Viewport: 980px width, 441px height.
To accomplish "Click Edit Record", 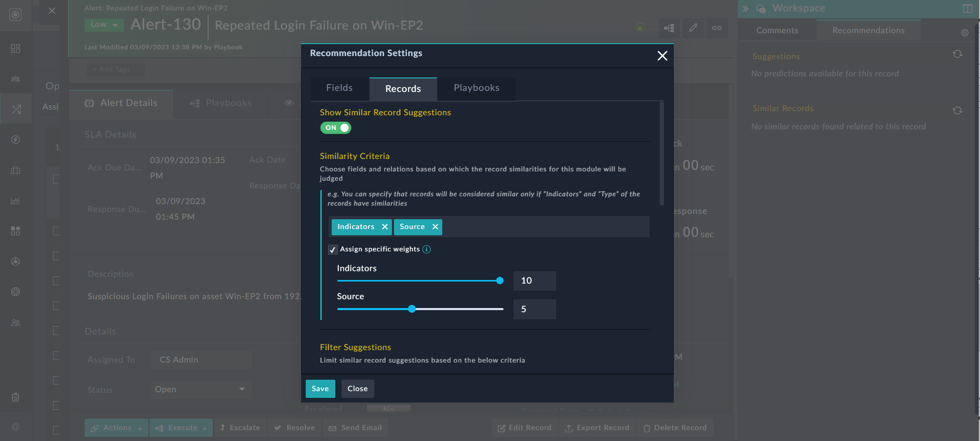I will point(525,428).
